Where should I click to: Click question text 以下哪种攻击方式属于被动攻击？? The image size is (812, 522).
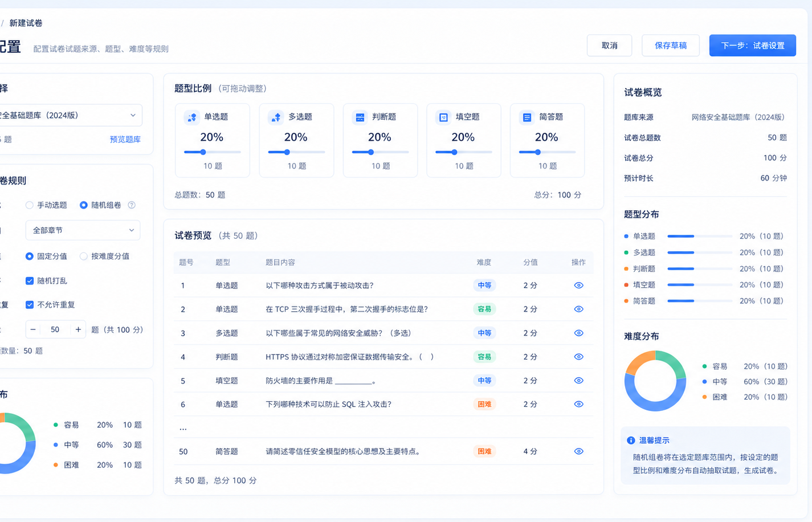tap(320, 286)
